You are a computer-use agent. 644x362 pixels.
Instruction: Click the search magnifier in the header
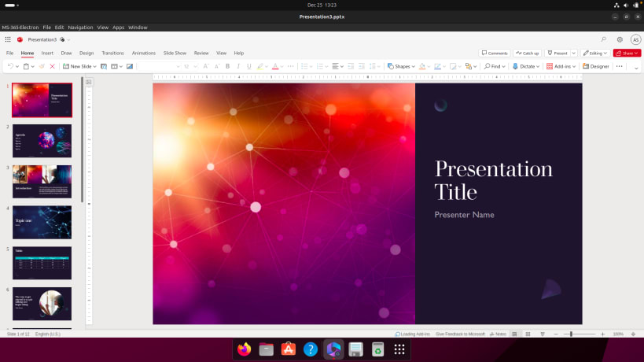603,39
